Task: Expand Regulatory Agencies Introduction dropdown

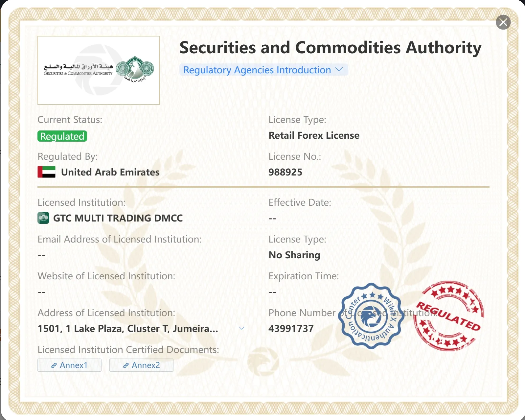Action: pyautogui.click(x=263, y=70)
